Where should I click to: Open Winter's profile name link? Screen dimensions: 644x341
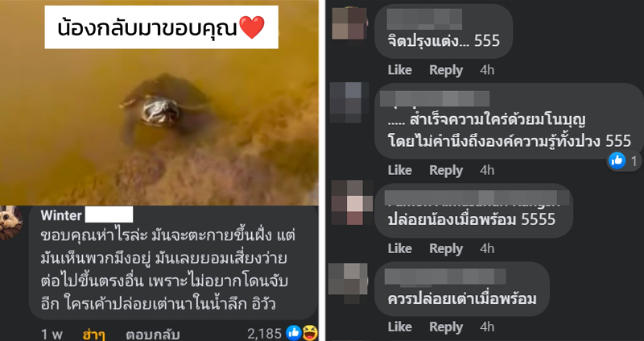(x=61, y=215)
